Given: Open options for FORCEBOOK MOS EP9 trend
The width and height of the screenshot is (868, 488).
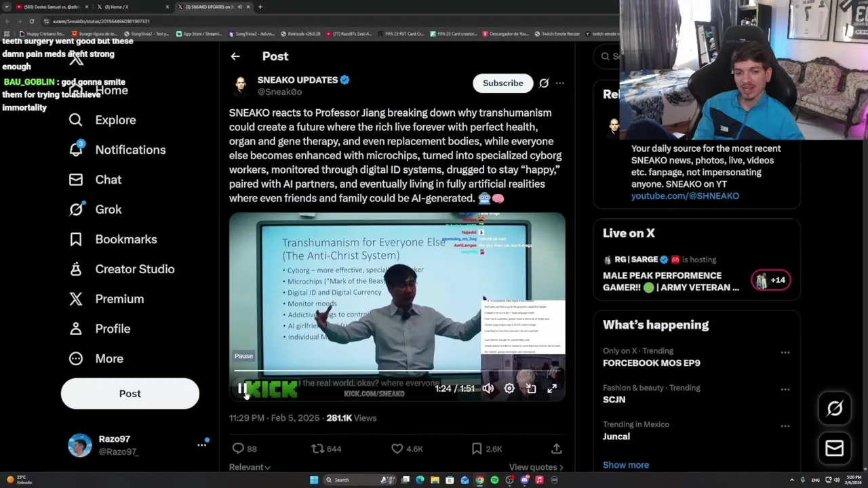Looking at the screenshot, I should pos(785,352).
